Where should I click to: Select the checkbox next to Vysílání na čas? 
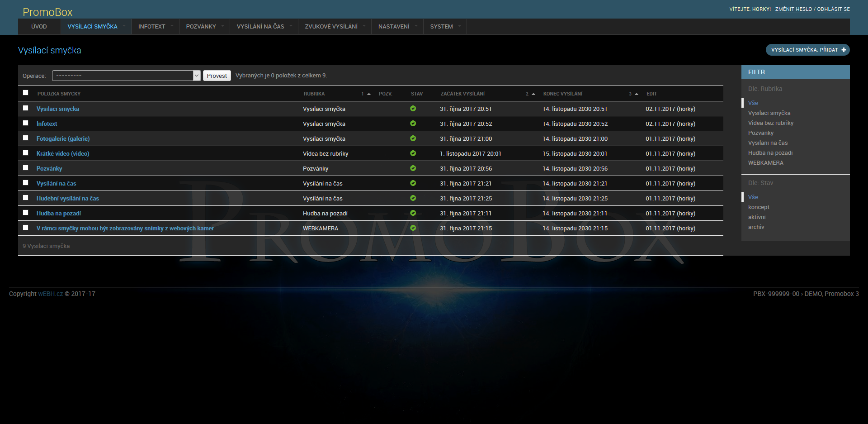[x=26, y=183]
